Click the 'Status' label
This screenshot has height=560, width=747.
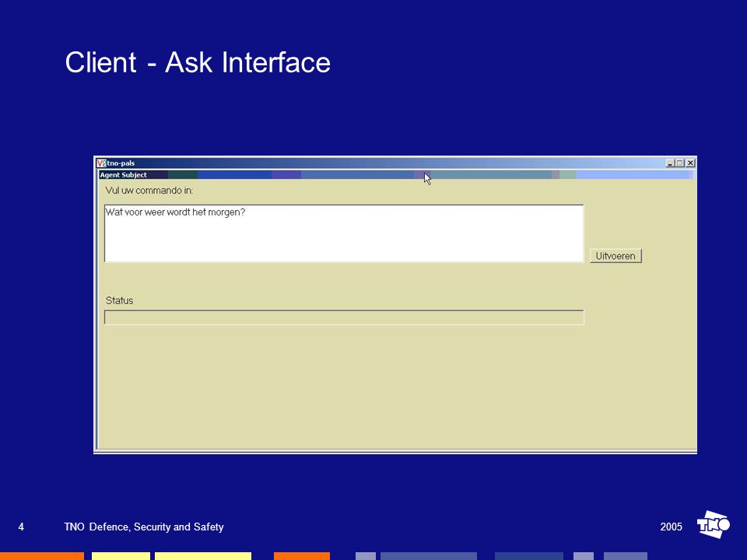[x=119, y=300]
